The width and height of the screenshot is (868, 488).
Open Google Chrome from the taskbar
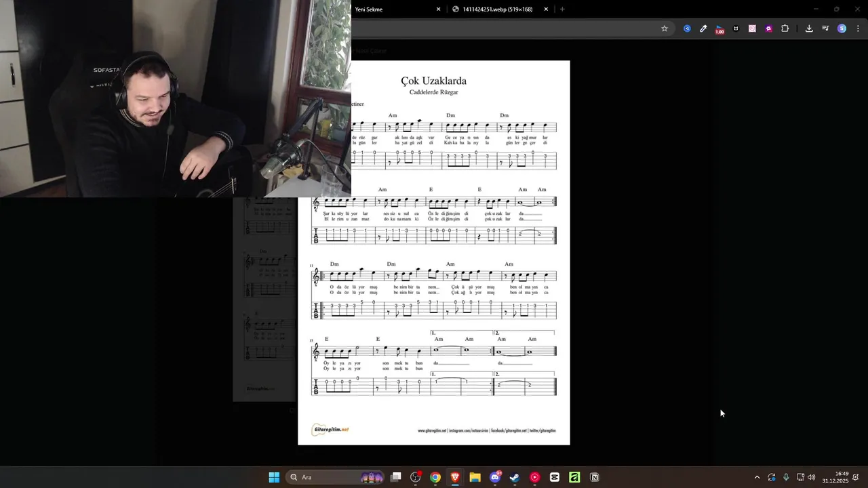coord(435,477)
